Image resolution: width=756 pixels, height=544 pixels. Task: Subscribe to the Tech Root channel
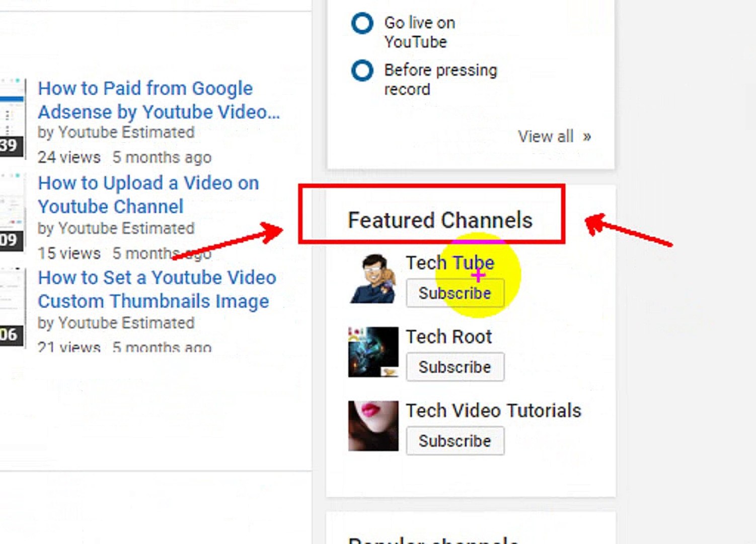tap(455, 367)
